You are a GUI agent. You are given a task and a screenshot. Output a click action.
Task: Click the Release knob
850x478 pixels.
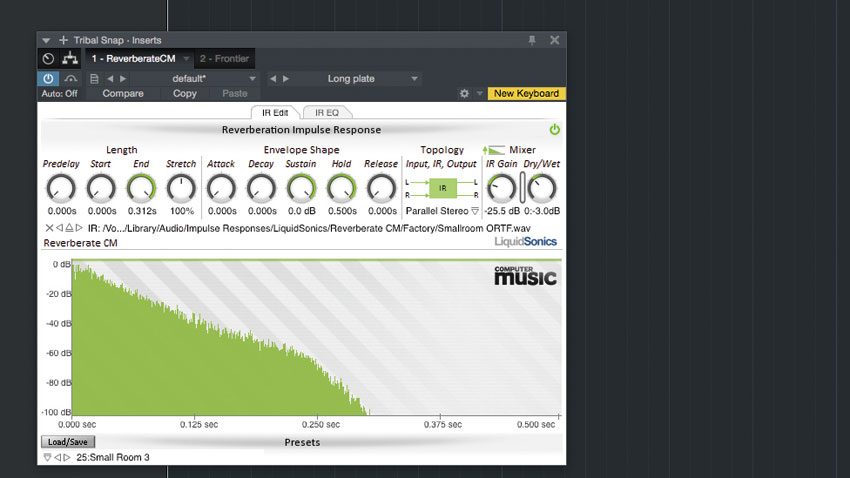[382, 189]
